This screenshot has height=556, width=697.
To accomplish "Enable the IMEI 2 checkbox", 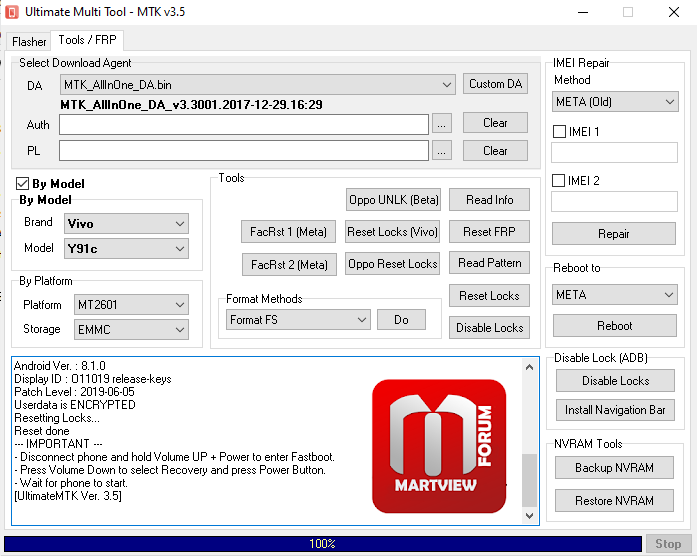I will (558, 180).
